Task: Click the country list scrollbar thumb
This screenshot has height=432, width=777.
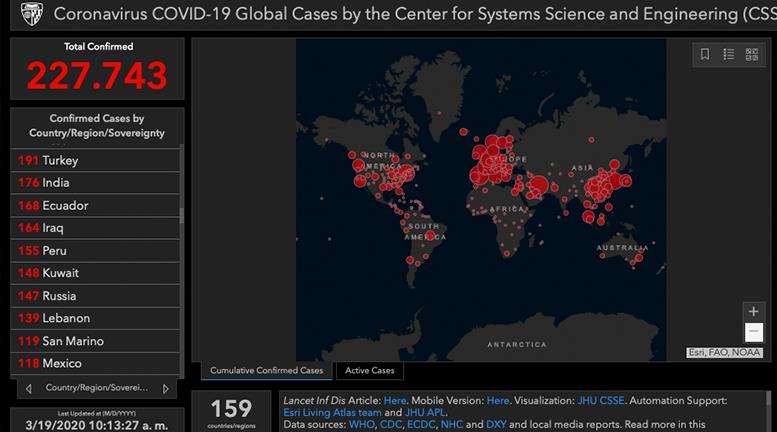Action: [181, 216]
